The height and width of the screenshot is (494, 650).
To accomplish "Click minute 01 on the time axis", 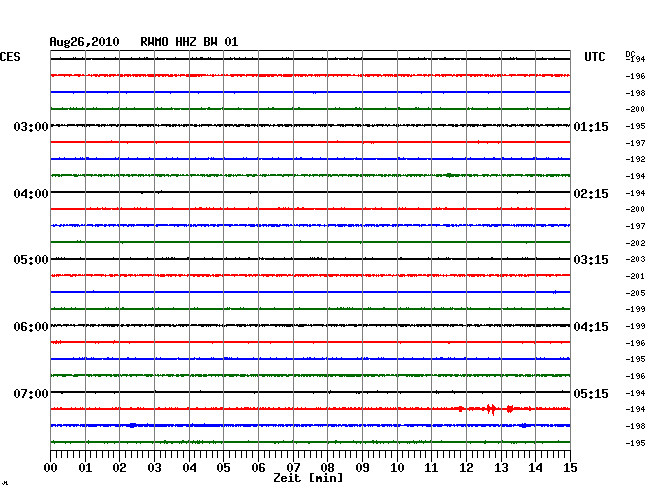I will tap(85, 468).
